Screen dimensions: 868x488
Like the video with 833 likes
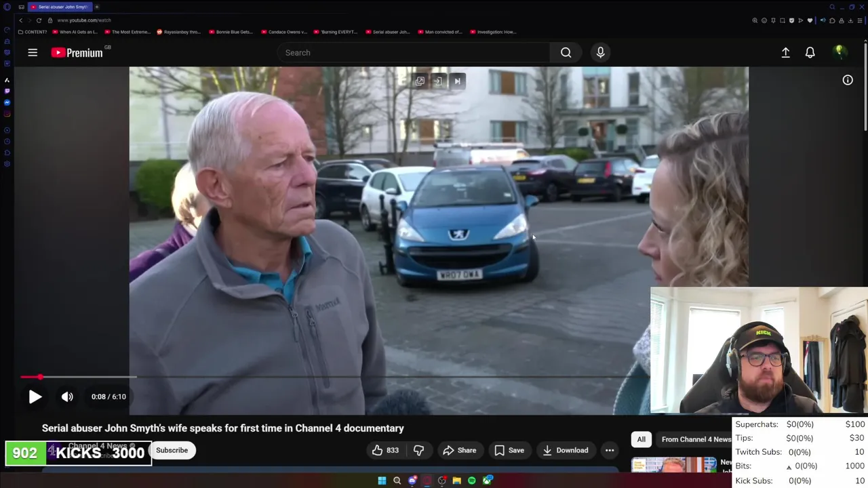click(384, 450)
